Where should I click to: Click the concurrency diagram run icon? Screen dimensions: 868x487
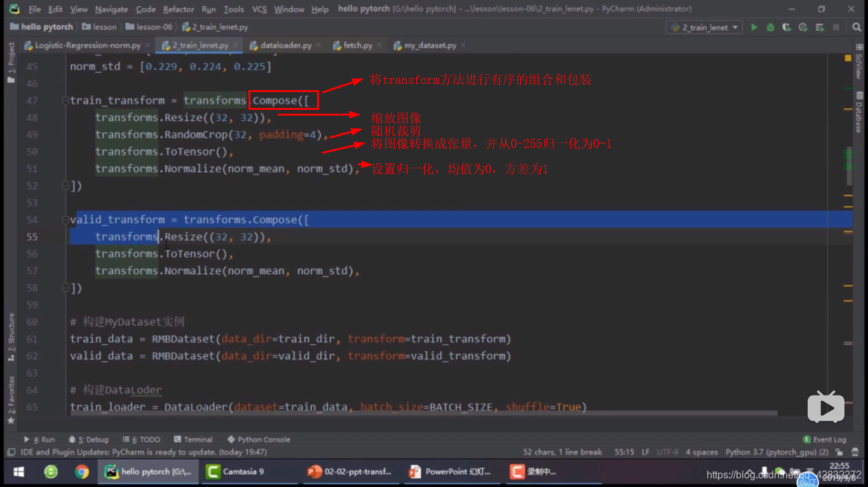click(x=820, y=27)
